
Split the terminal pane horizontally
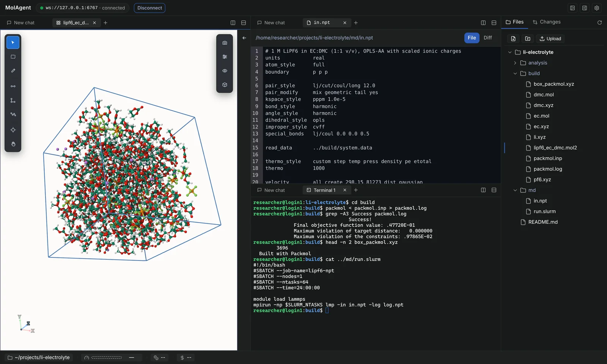[494, 190]
